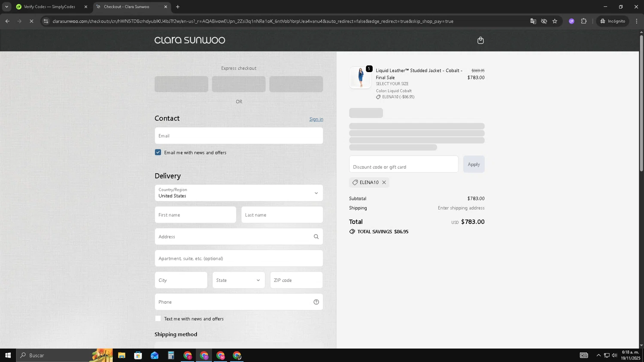Open File Explorer from taskbar
Screen dimensions: 644x362
[122, 355]
